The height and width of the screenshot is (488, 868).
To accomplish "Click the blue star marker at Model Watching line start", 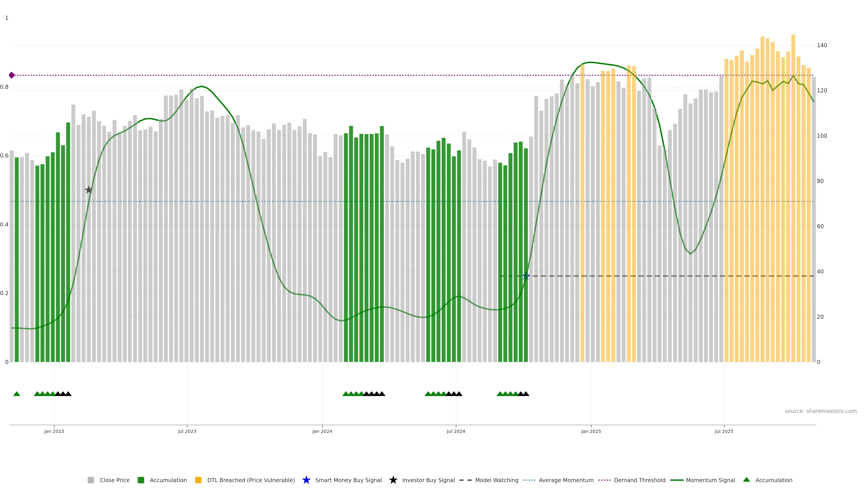I will [526, 276].
